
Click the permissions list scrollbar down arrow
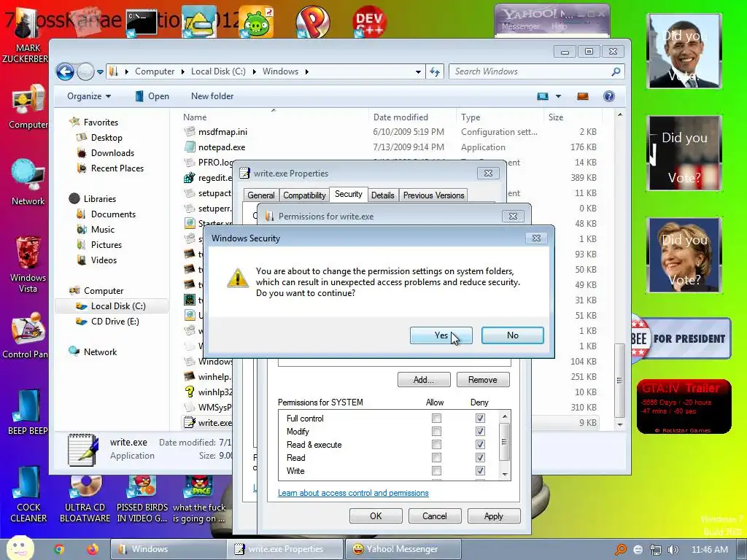505,475
